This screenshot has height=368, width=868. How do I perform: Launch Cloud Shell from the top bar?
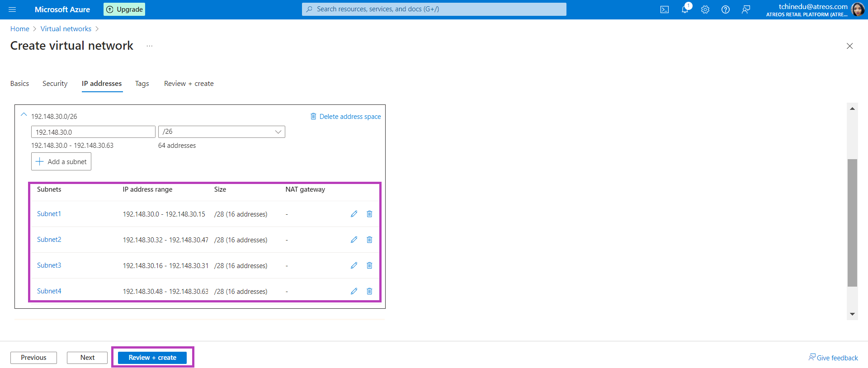(665, 9)
